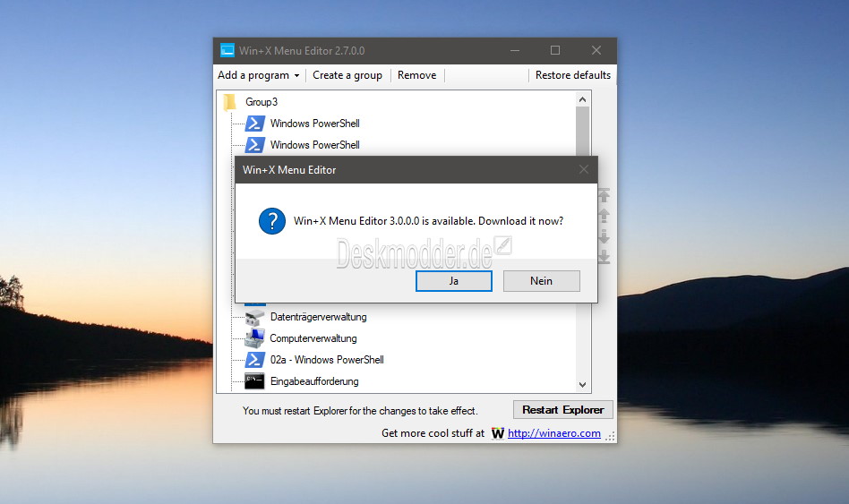Click the PowerShell icon of the second Windows PowerShell row
The image size is (849, 504).
[254, 145]
